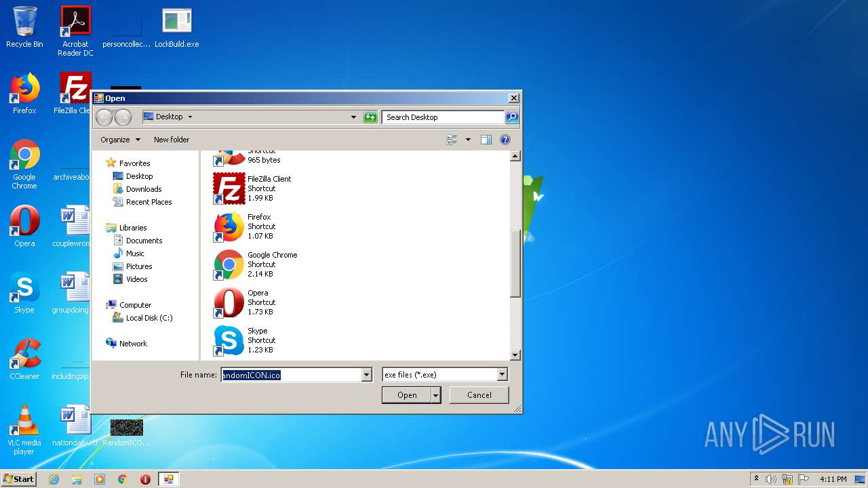Click the green refresh button beside address bar
Screen dimensions: 868x488
370,117
